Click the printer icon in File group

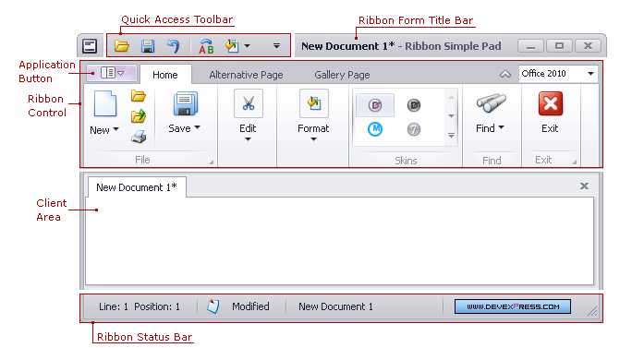(x=139, y=137)
